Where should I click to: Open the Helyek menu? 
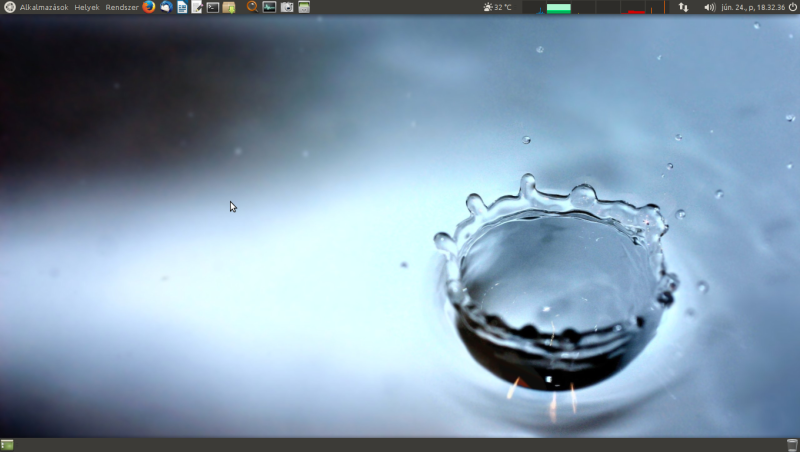(x=87, y=7)
